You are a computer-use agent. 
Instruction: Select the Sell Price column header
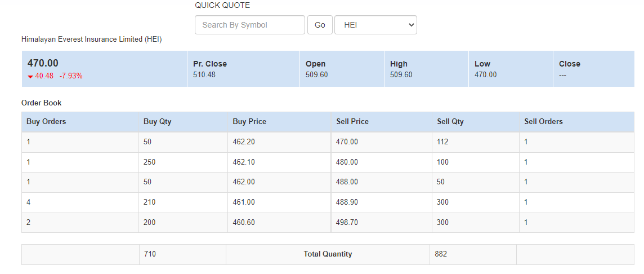pyautogui.click(x=352, y=122)
